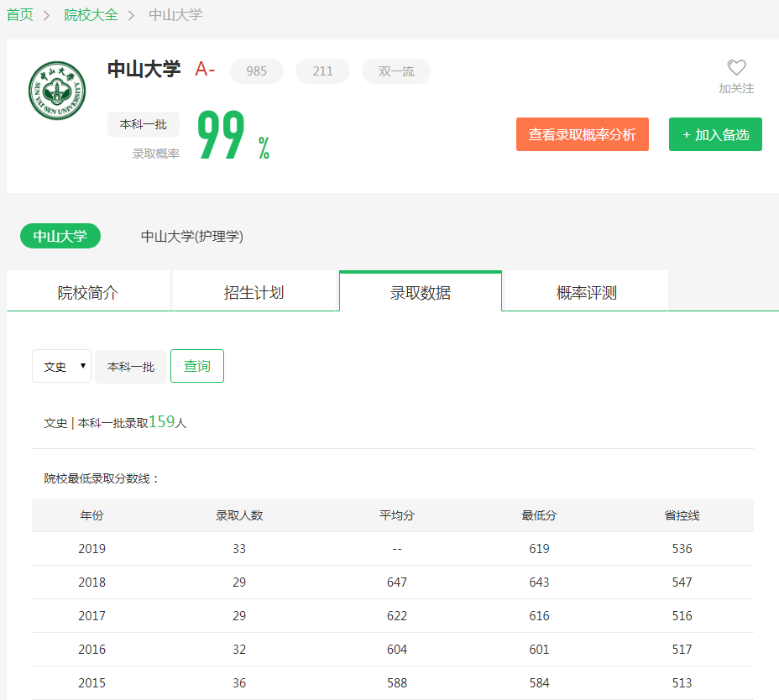
Task: Select the 2016 year cell
Action: pos(91,649)
